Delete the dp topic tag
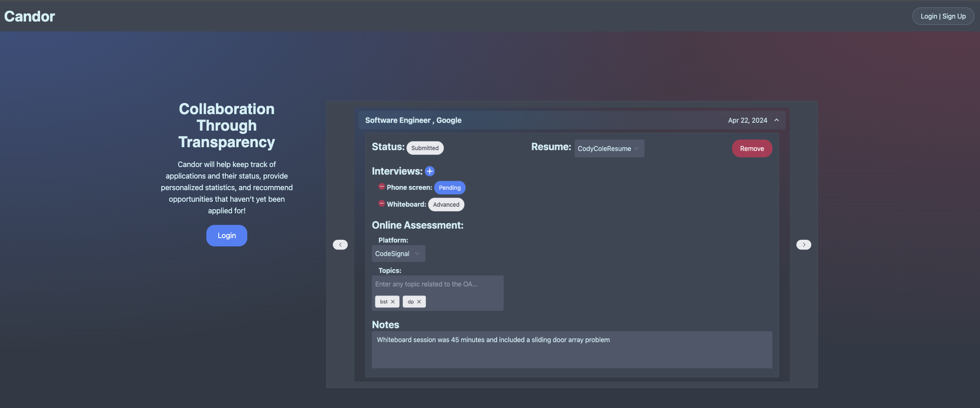 coord(419,302)
